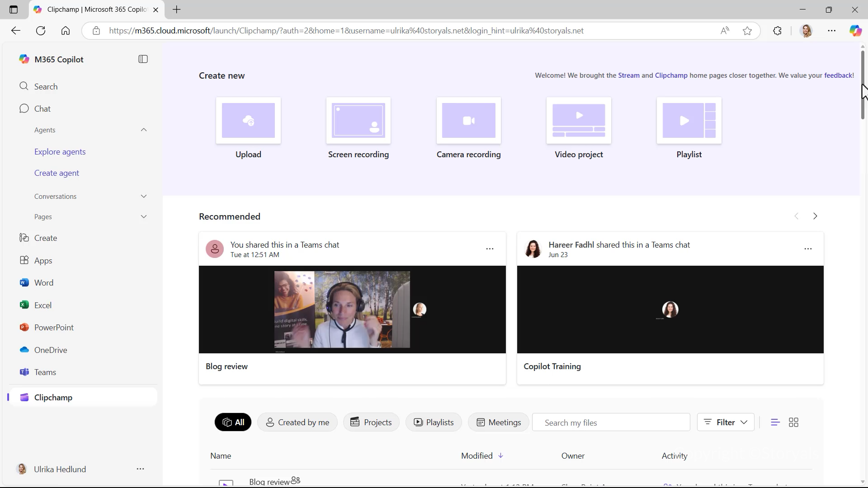868x488 pixels.
Task: Filter by Playlists
Action: [x=434, y=422]
